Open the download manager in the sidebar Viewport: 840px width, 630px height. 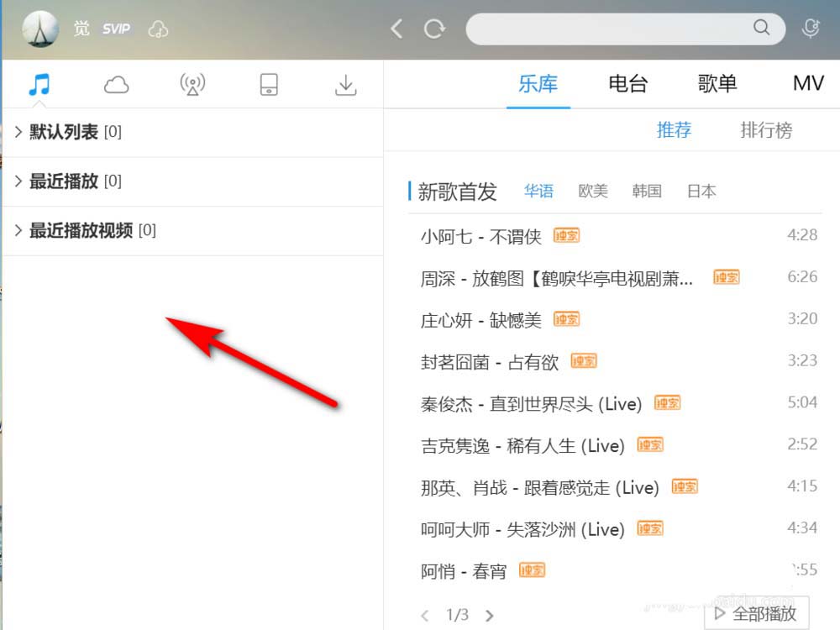coord(345,84)
